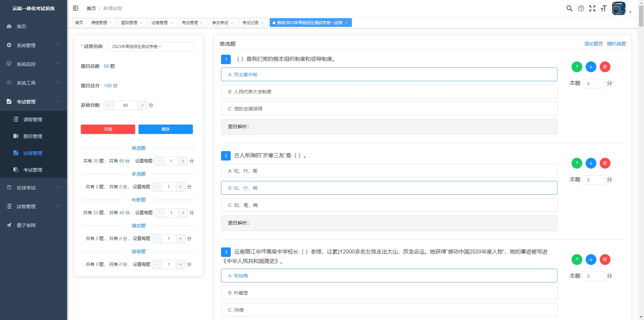Select option A 松、竹、菊
Viewport: 644px width, 320px height.
coord(389,171)
